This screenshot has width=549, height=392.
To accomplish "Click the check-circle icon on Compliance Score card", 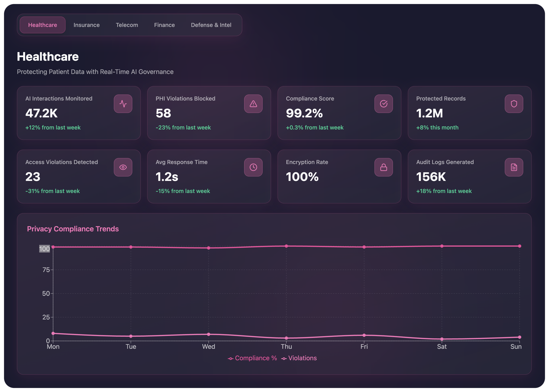I will [383, 104].
